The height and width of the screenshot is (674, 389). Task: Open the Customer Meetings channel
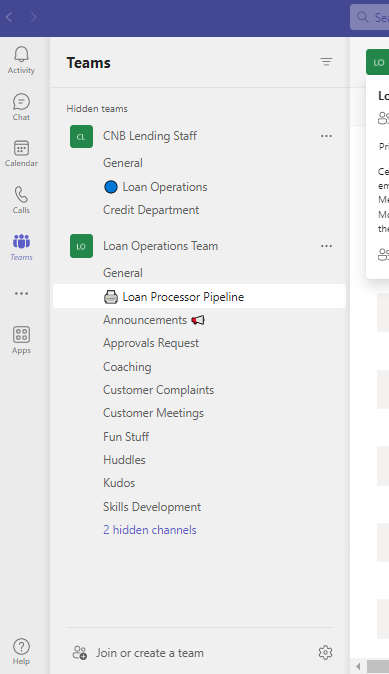click(153, 413)
